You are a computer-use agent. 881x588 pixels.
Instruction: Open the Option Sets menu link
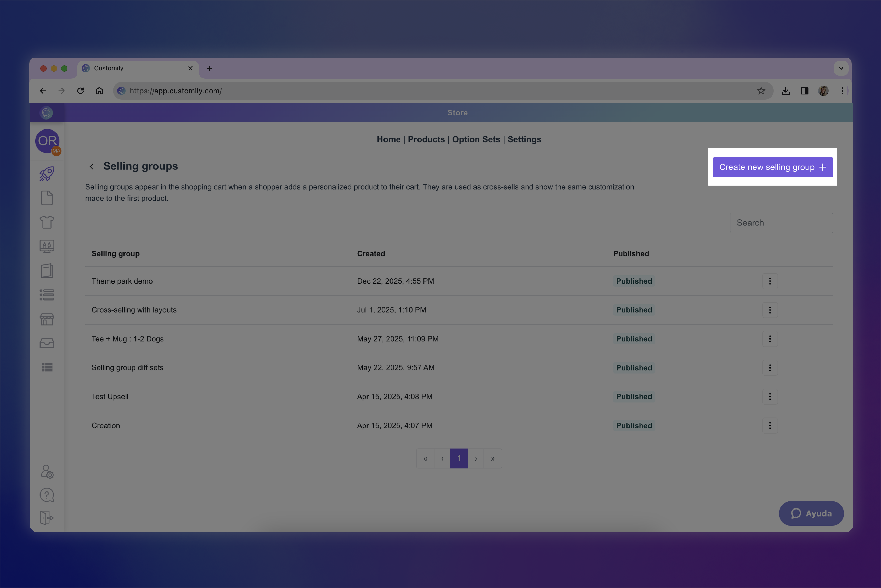coord(476,139)
